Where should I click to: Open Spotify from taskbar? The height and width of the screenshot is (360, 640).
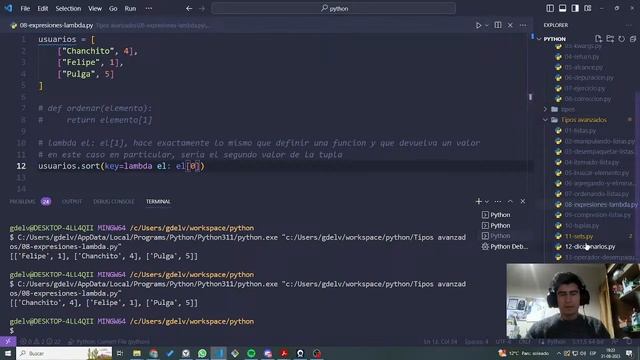tap(251, 353)
